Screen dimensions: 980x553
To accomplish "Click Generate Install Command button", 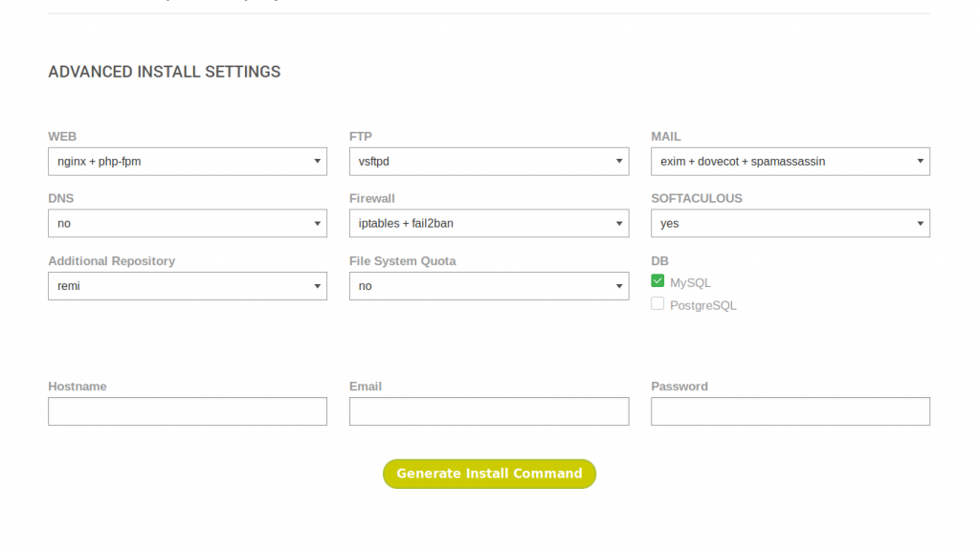I will (489, 474).
